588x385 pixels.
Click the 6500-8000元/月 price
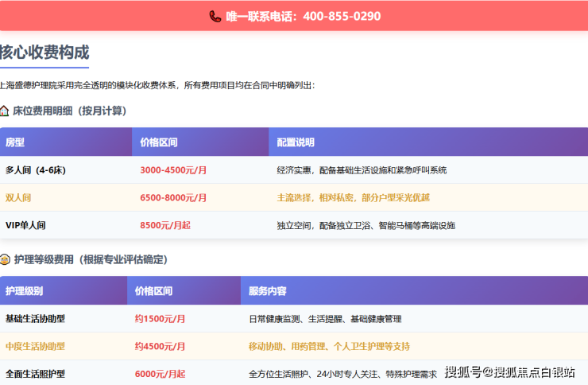pyautogui.click(x=173, y=197)
